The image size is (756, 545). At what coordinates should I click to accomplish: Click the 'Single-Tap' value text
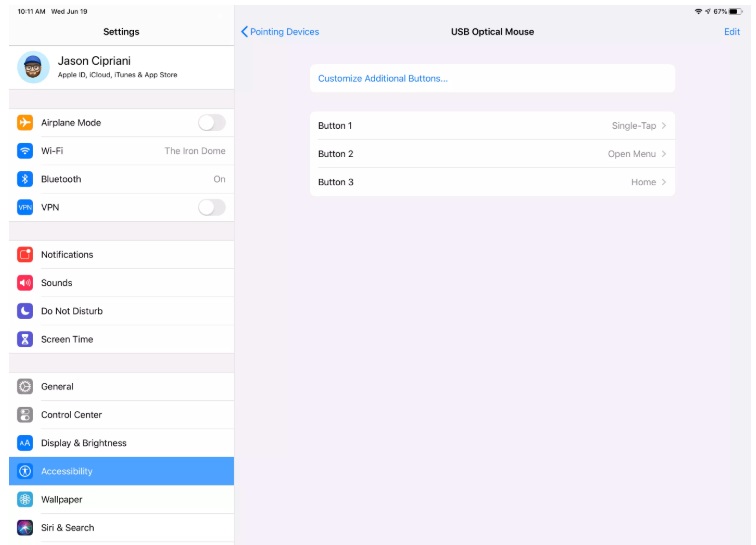coord(634,126)
